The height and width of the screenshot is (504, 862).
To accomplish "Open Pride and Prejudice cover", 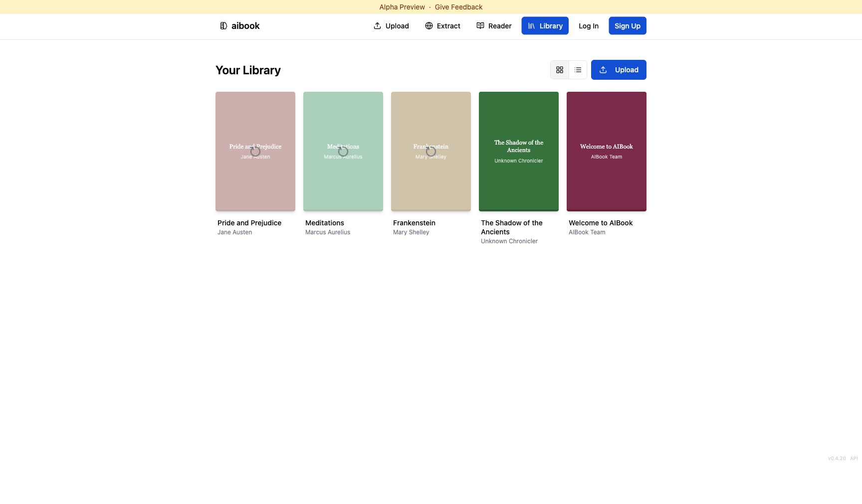I will tap(255, 152).
